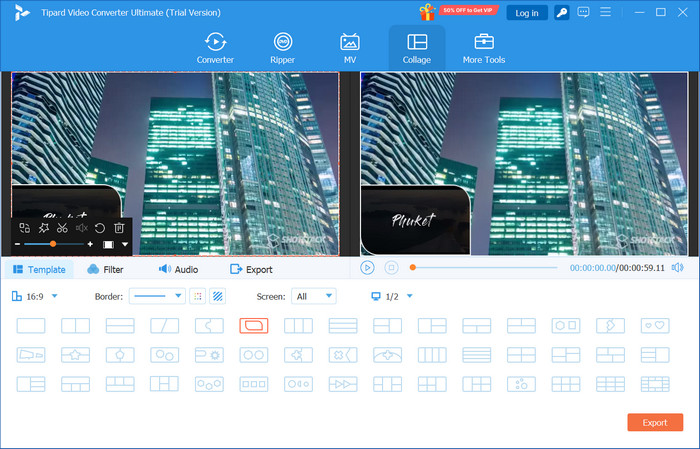700x449 pixels.
Task: Open the 1/2 monitor dropdown
Action: point(392,296)
